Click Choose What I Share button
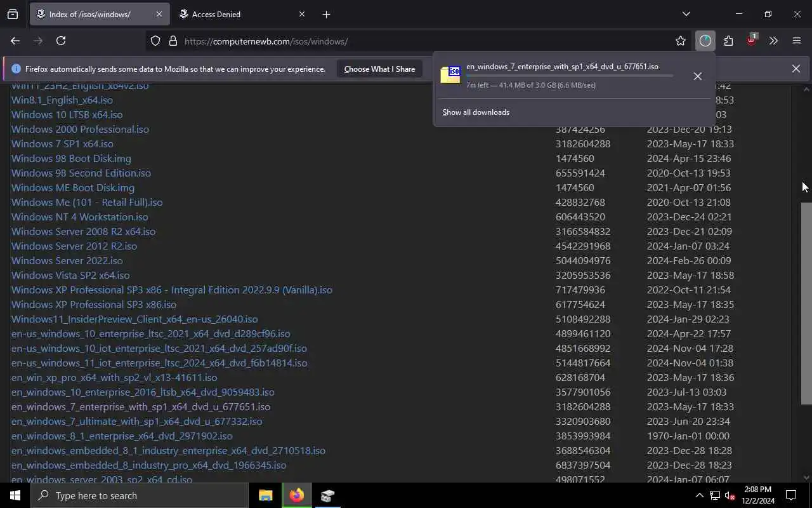Screen dimensions: 812x508 [379, 69]
